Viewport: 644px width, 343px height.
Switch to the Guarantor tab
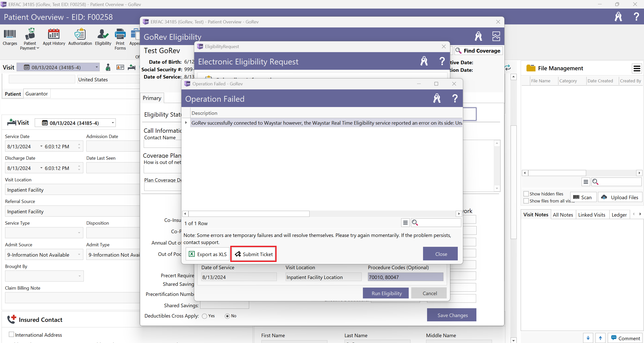pyautogui.click(x=36, y=94)
